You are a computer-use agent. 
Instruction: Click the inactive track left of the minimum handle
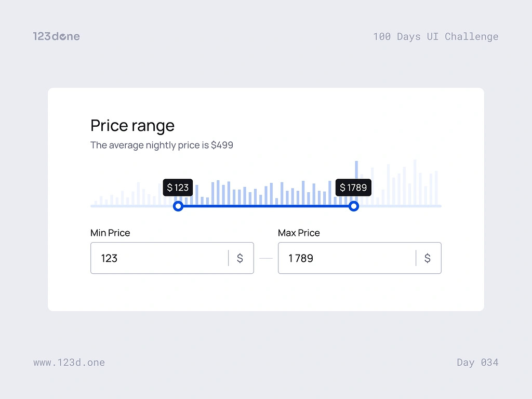[132, 206]
